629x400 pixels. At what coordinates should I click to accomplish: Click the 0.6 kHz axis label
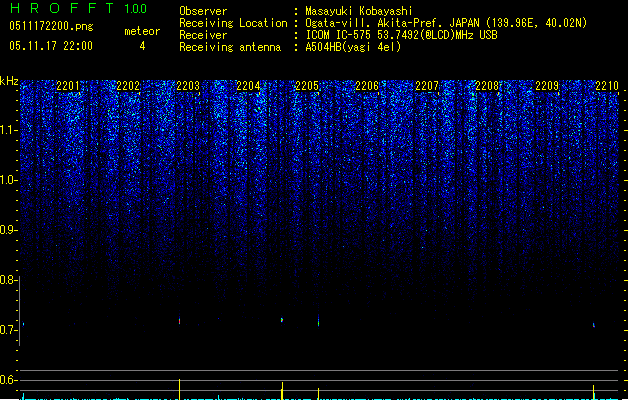[8, 380]
